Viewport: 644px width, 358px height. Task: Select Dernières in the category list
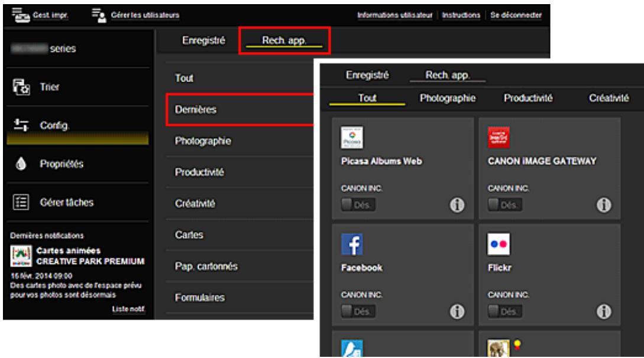(194, 110)
